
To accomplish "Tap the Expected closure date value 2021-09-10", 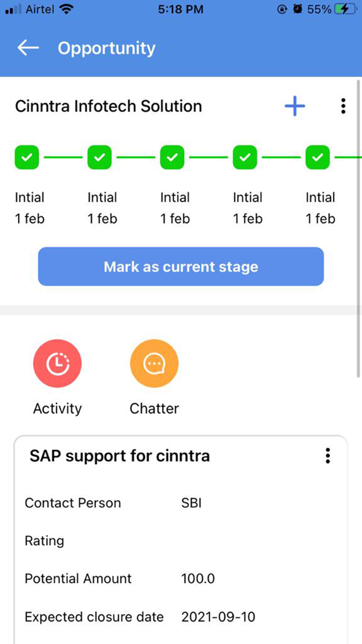I will [x=218, y=617].
